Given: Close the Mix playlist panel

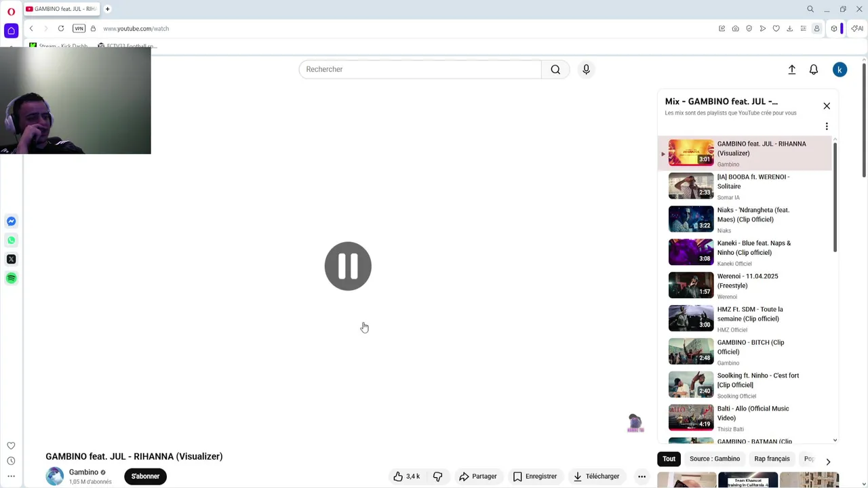Looking at the screenshot, I should 827,106.
